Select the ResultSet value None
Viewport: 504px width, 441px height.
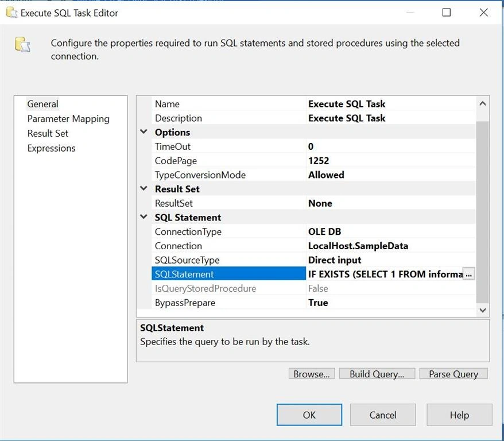point(390,203)
